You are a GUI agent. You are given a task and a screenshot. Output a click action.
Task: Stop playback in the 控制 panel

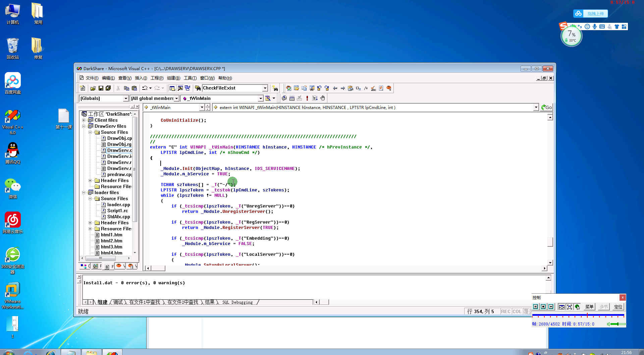tap(543, 307)
